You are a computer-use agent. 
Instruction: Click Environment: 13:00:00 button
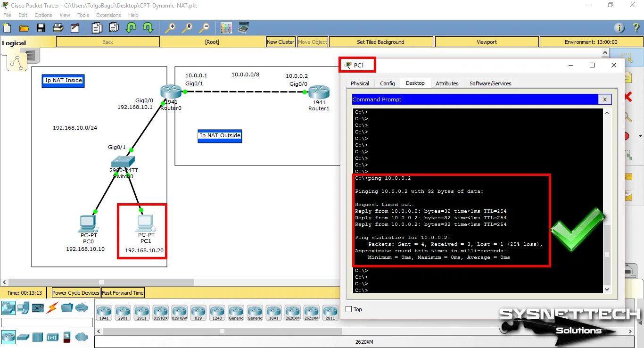[591, 42]
